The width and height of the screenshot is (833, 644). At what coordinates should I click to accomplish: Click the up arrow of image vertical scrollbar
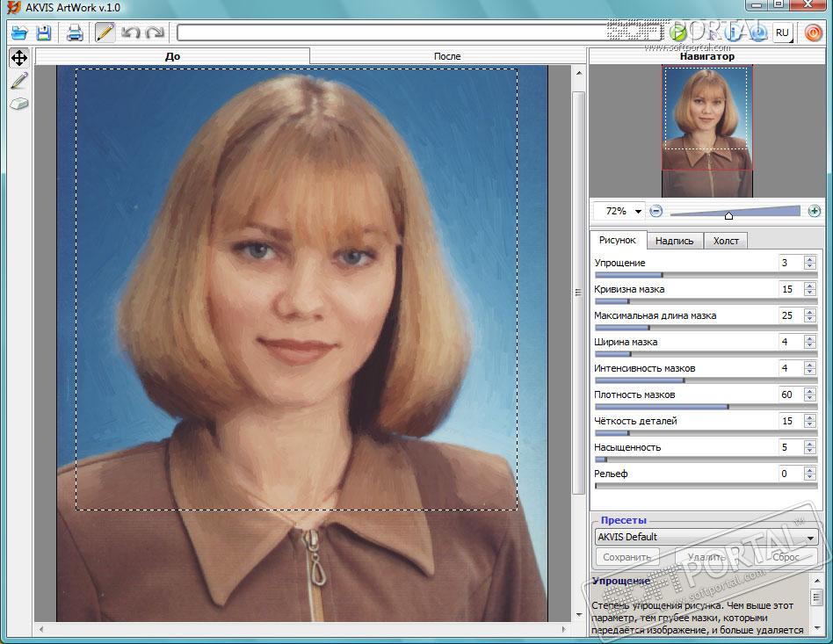(578, 73)
